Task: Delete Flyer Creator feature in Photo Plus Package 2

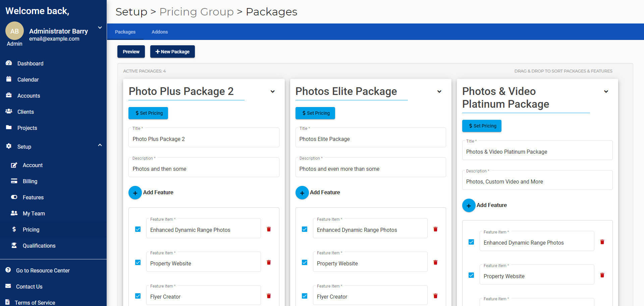Action: (x=269, y=296)
